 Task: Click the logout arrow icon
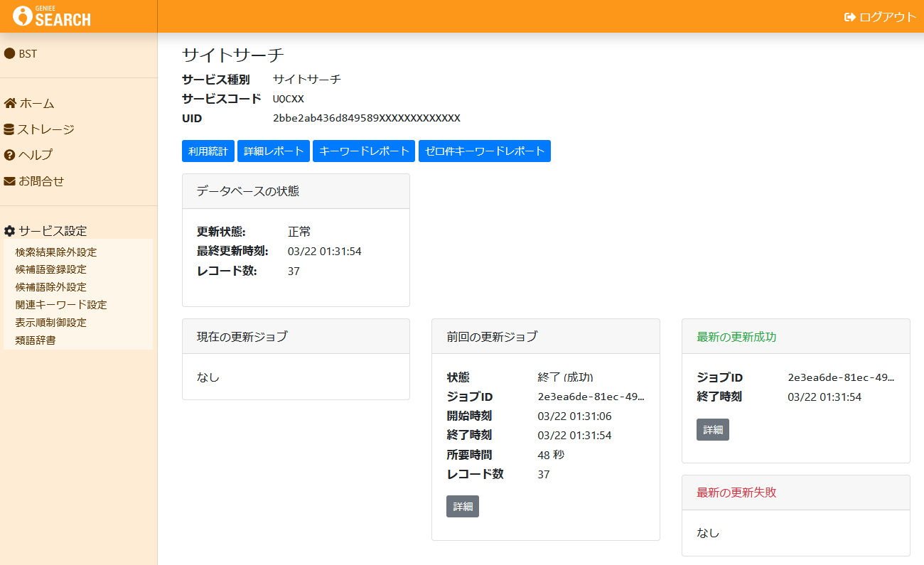(849, 17)
